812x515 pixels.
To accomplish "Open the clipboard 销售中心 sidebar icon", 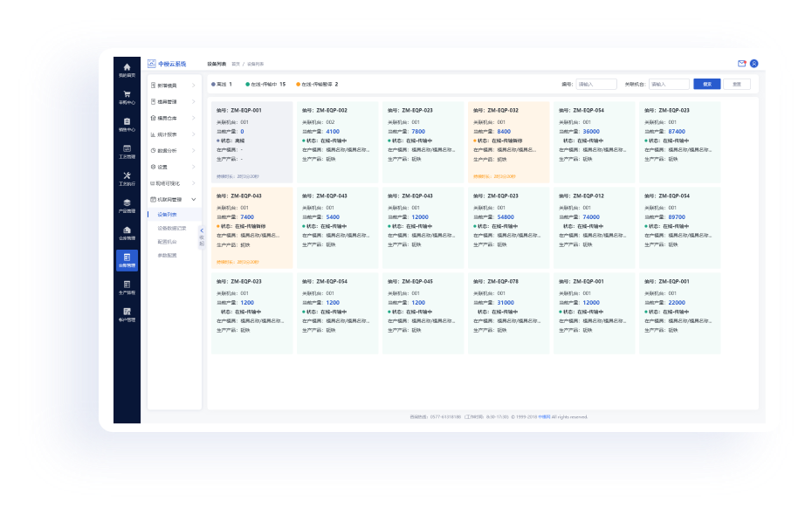I will (127, 121).
